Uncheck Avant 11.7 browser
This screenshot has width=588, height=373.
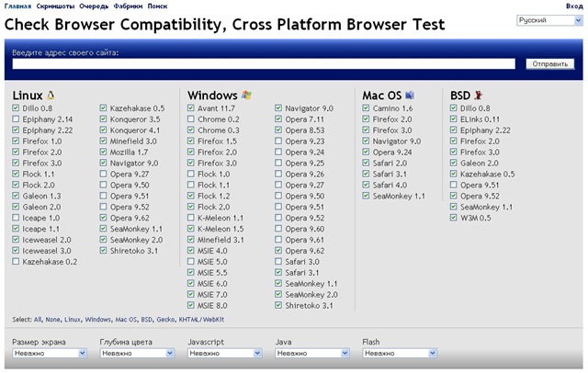tap(191, 108)
